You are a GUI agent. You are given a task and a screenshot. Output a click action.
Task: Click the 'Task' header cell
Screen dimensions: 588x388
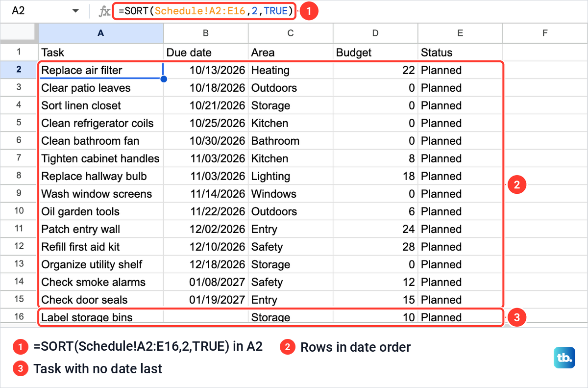point(101,52)
